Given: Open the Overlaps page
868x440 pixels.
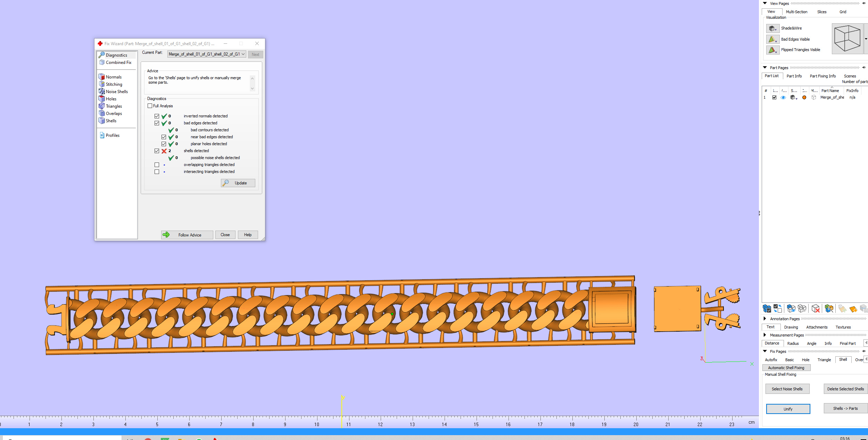Looking at the screenshot, I should click(x=110, y=113).
